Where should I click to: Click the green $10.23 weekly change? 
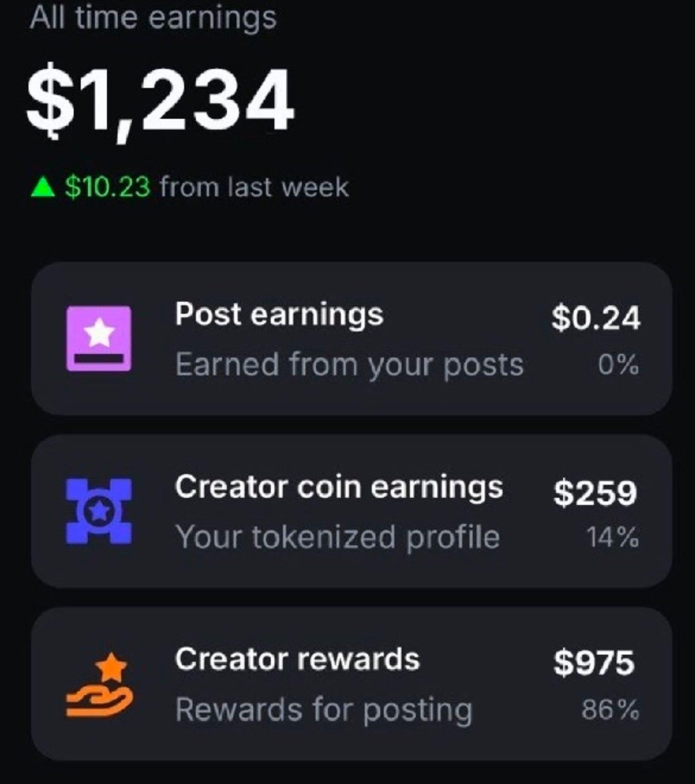click(x=107, y=187)
